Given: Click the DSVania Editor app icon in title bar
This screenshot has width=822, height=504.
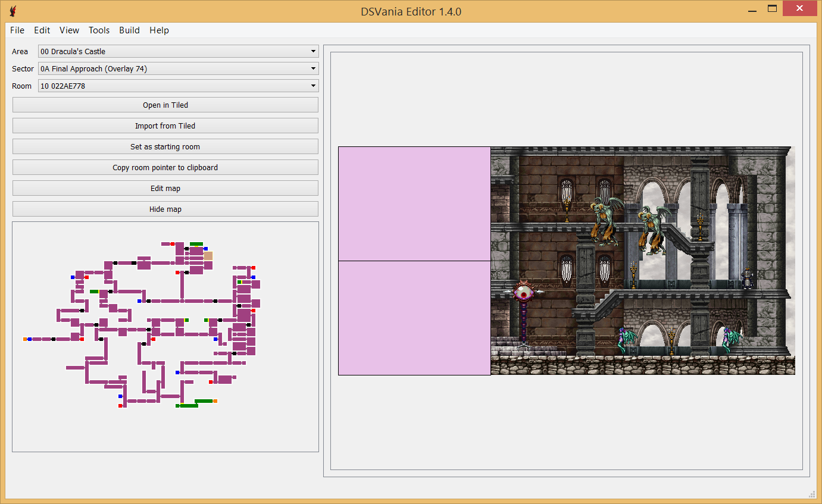Looking at the screenshot, I should click(x=13, y=11).
